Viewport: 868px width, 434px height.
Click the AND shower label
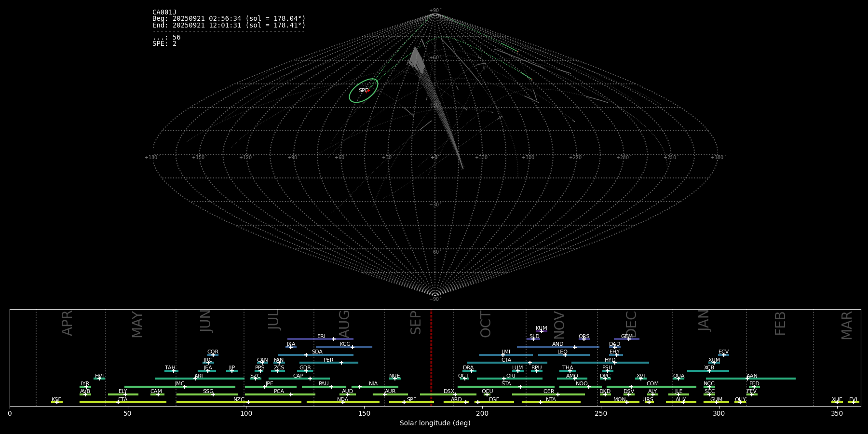(557, 344)
